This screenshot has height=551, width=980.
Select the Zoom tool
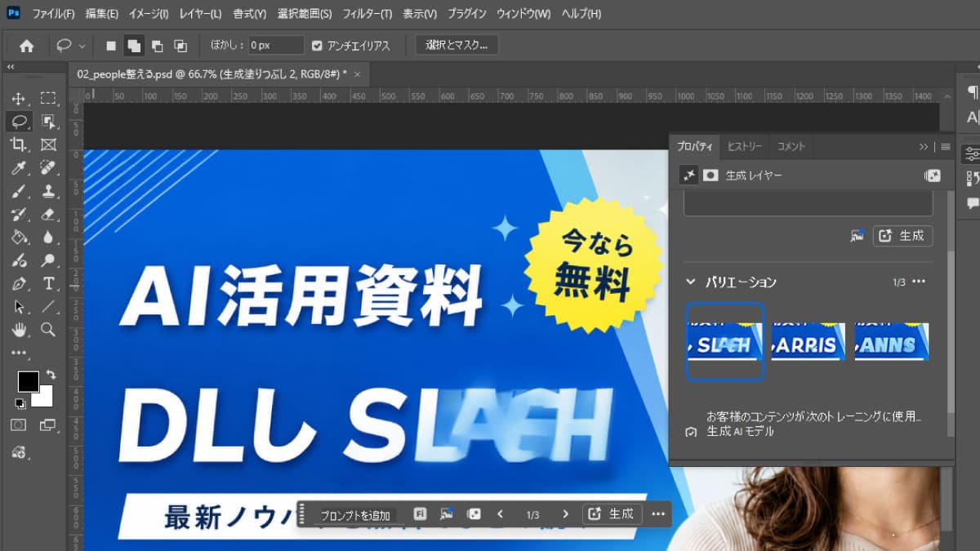(x=48, y=330)
